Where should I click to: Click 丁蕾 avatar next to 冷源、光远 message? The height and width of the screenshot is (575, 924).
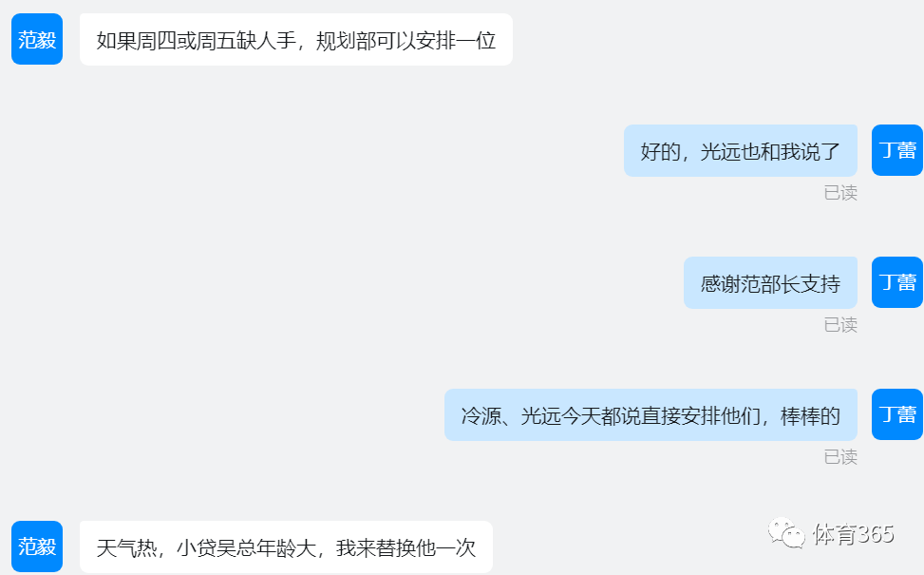coord(896,414)
